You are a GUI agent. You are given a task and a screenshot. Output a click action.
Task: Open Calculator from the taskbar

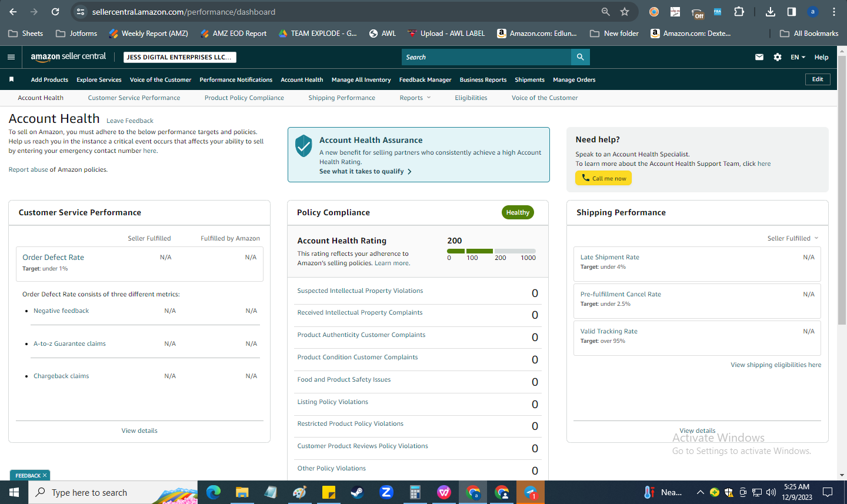tap(415, 492)
